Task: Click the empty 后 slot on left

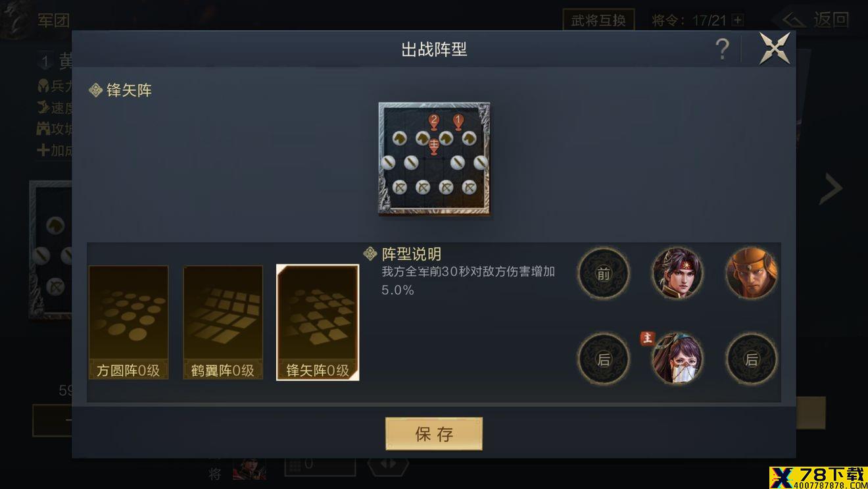Action: pos(604,359)
